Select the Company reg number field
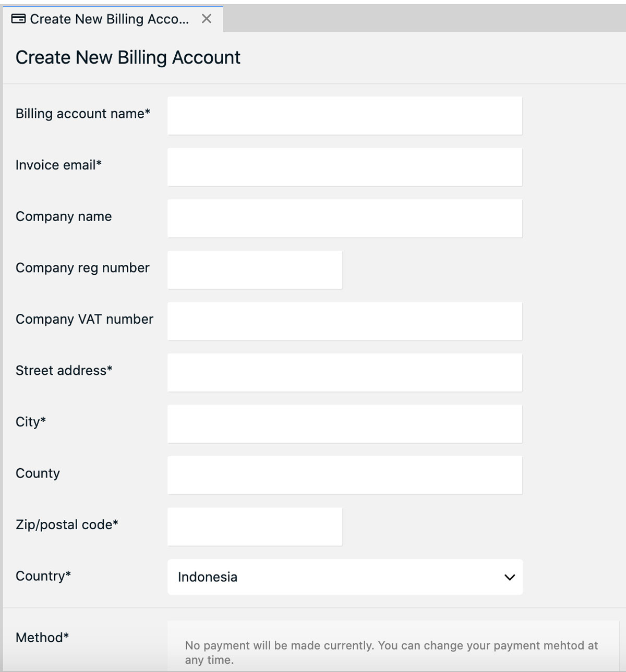626x672 pixels. (x=254, y=270)
